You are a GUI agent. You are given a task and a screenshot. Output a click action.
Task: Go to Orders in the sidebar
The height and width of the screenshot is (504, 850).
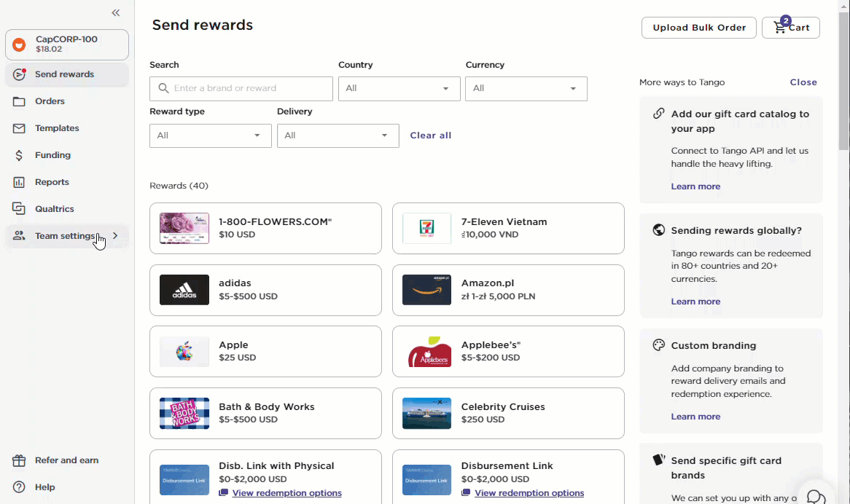click(x=50, y=101)
